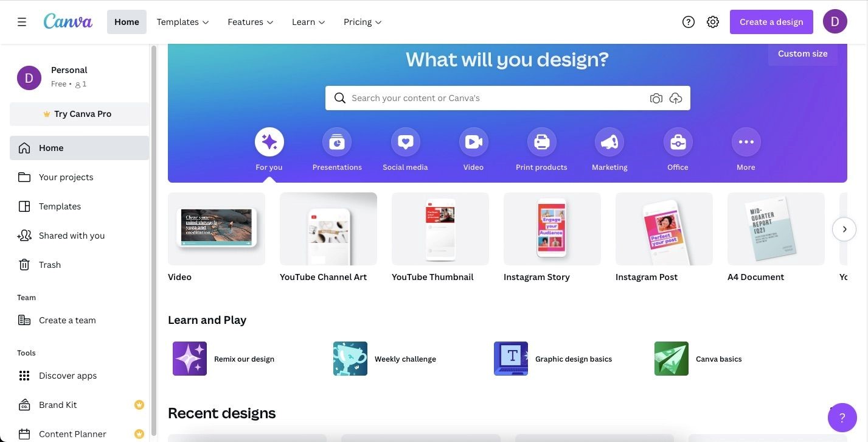Click Custom size button
868x442 pixels.
point(802,54)
